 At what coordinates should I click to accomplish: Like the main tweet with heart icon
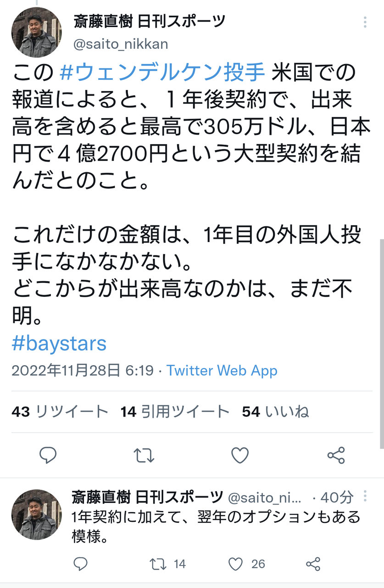click(239, 455)
